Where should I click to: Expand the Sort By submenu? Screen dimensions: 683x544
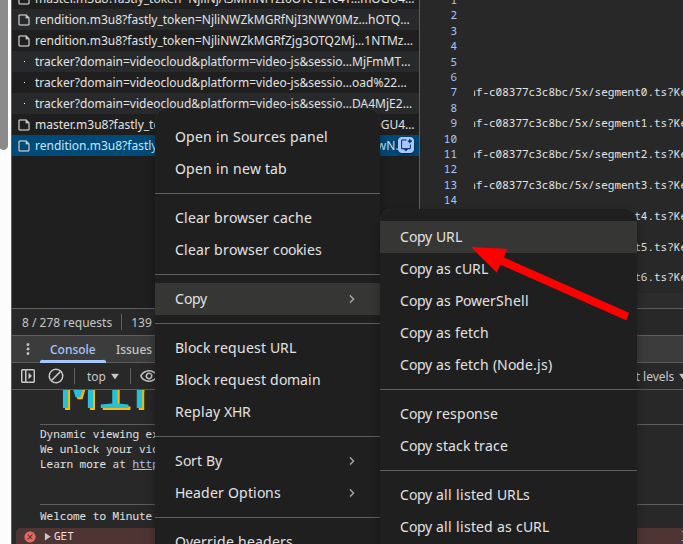[267, 461]
